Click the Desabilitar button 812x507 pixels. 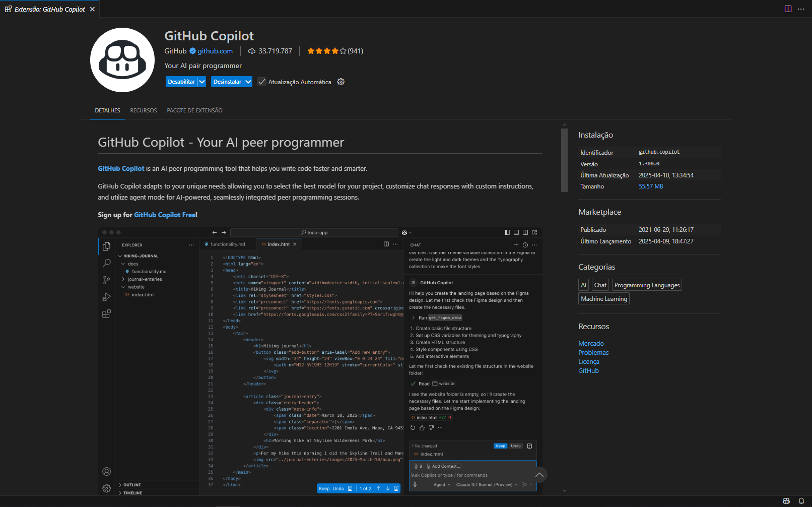point(181,82)
